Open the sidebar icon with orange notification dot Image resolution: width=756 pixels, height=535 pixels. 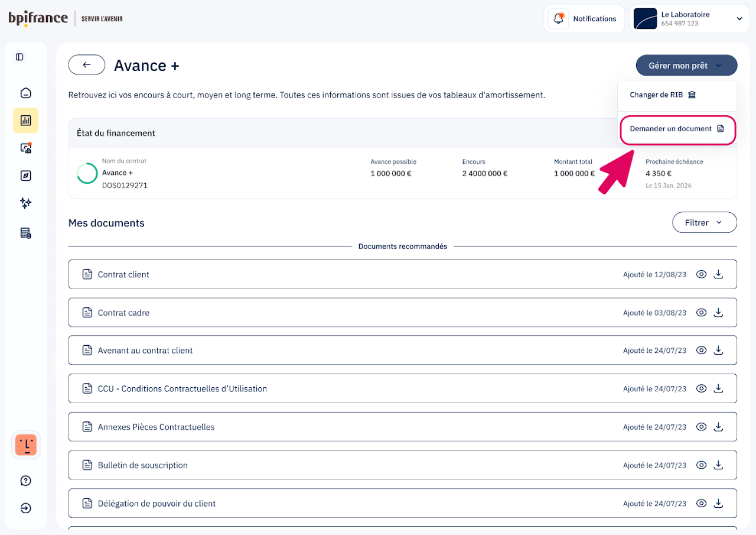[25, 148]
